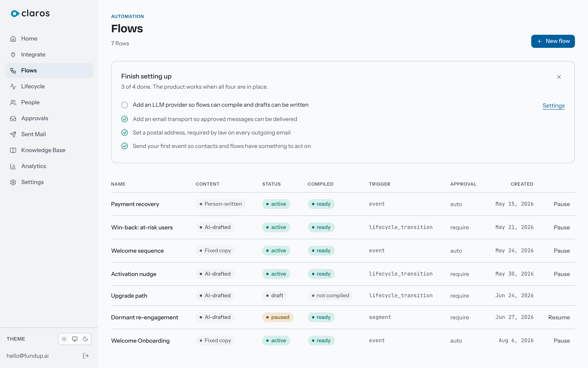Pause the Win-back: at-risk users flow
Viewport: 588px width, 368px height.
point(562,228)
